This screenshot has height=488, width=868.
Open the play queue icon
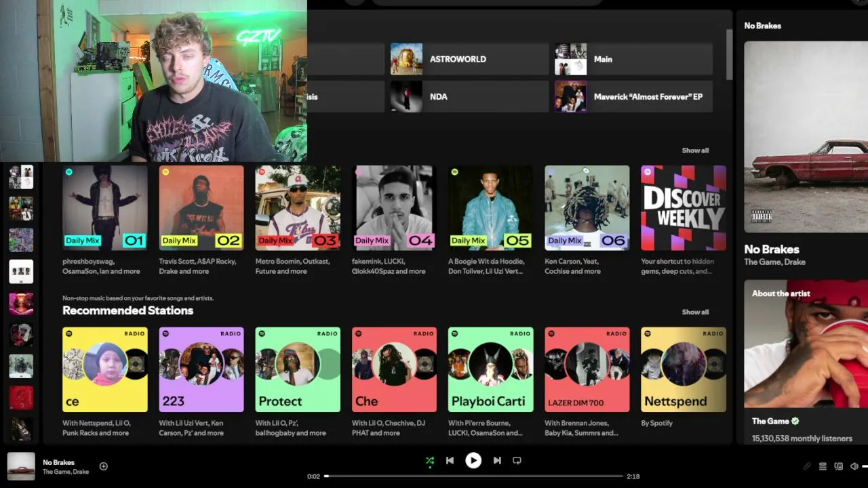tap(823, 466)
